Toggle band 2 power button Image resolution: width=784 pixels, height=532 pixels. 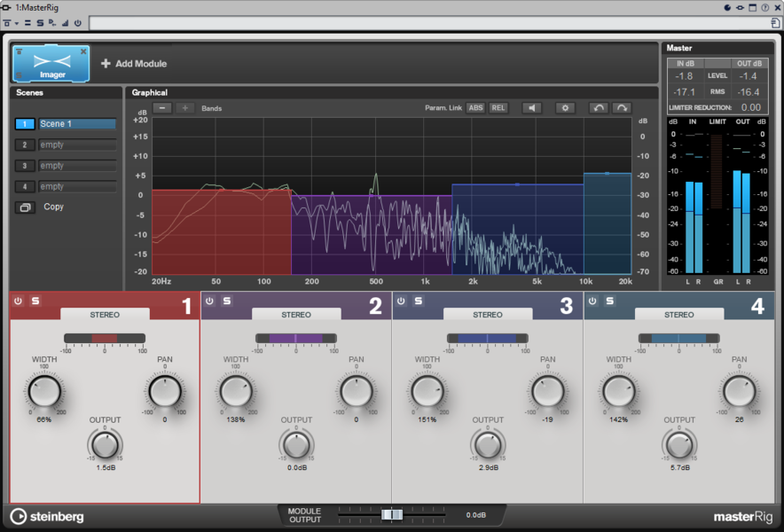pos(209,301)
